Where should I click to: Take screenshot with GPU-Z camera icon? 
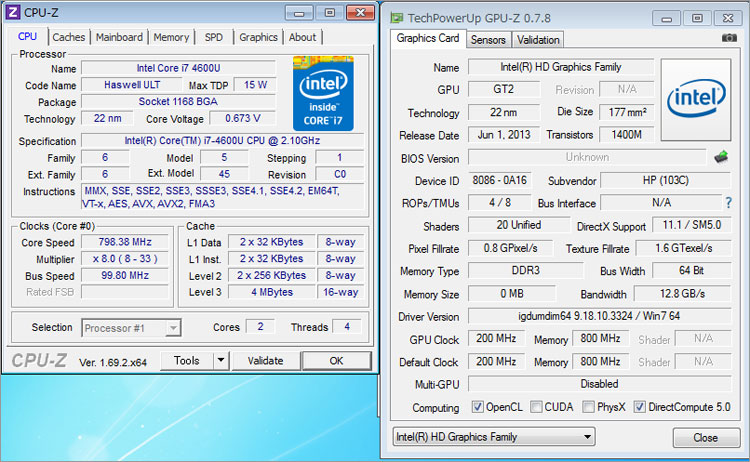729,38
